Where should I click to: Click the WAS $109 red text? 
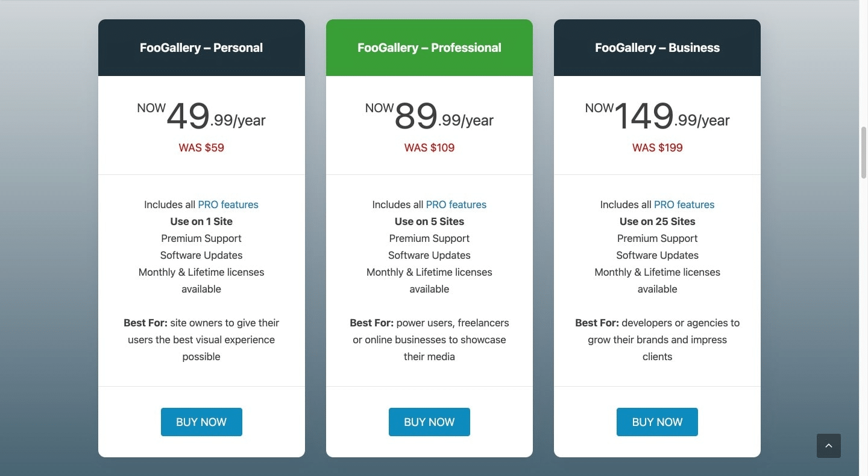pyautogui.click(x=429, y=148)
